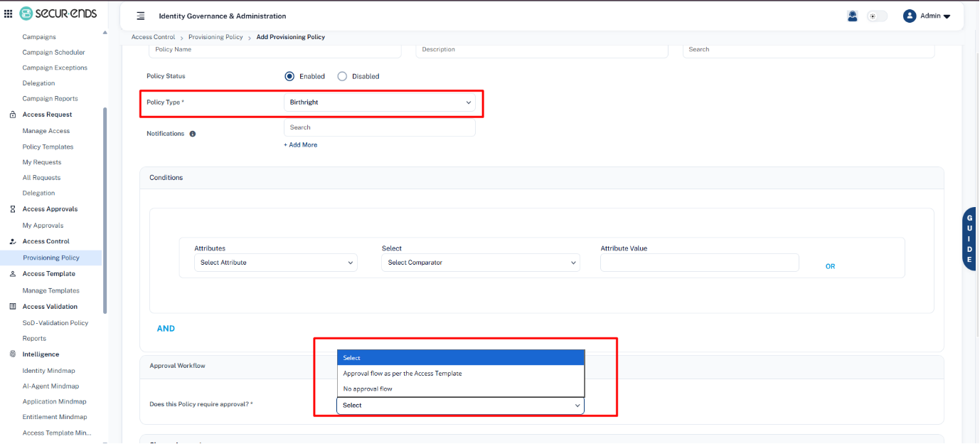Open Manage Access in the sidebar

pos(46,131)
